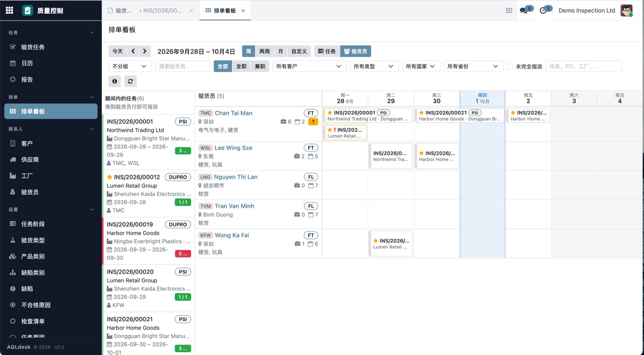
Task: Go to next week arrow
Action: [145, 51]
